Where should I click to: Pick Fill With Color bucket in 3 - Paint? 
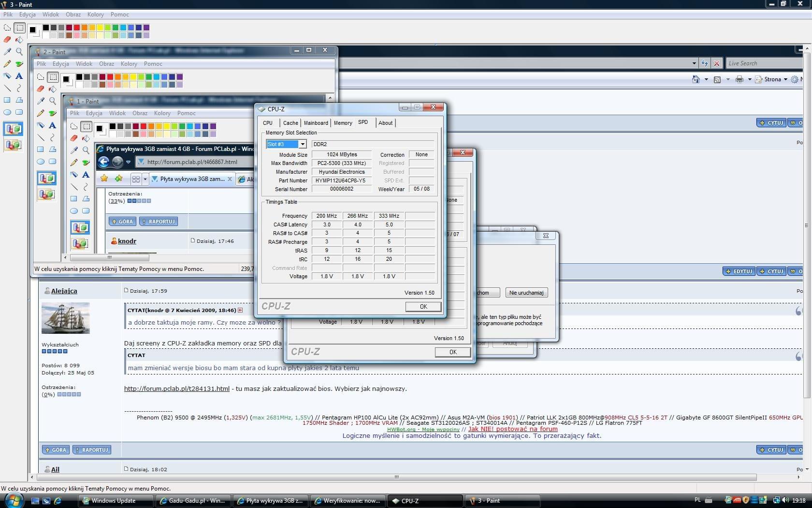[19, 40]
